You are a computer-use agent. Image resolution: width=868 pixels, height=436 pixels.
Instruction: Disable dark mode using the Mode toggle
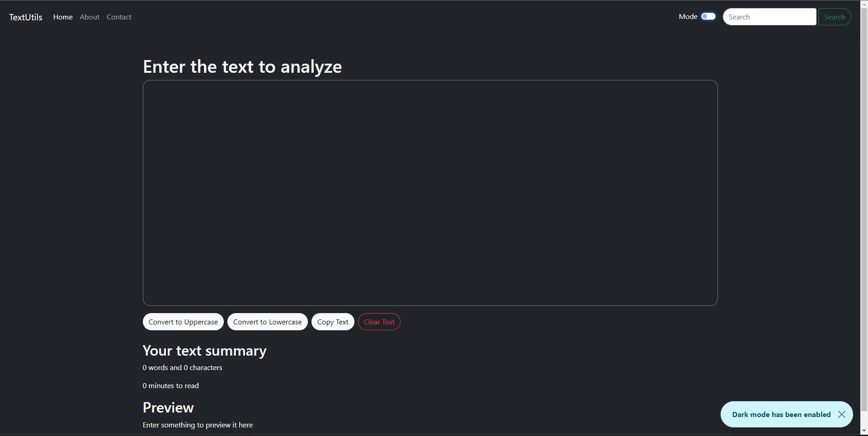[x=708, y=16]
